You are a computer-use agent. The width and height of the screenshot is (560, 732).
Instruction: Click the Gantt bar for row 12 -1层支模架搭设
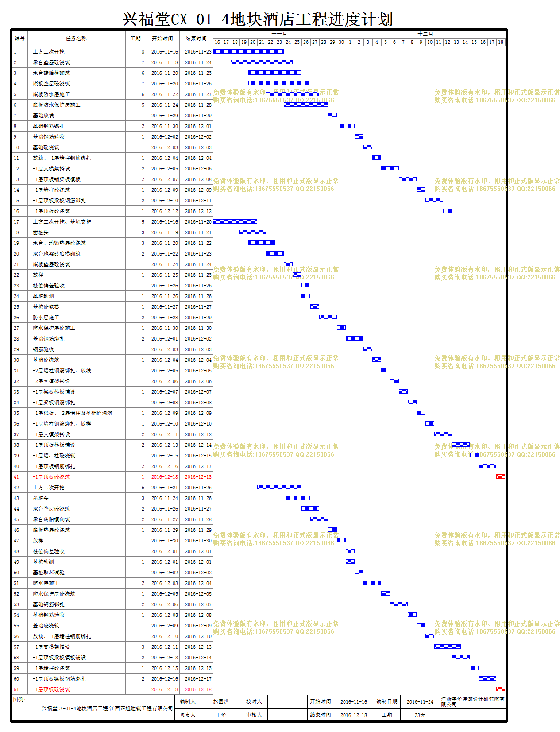point(390,168)
